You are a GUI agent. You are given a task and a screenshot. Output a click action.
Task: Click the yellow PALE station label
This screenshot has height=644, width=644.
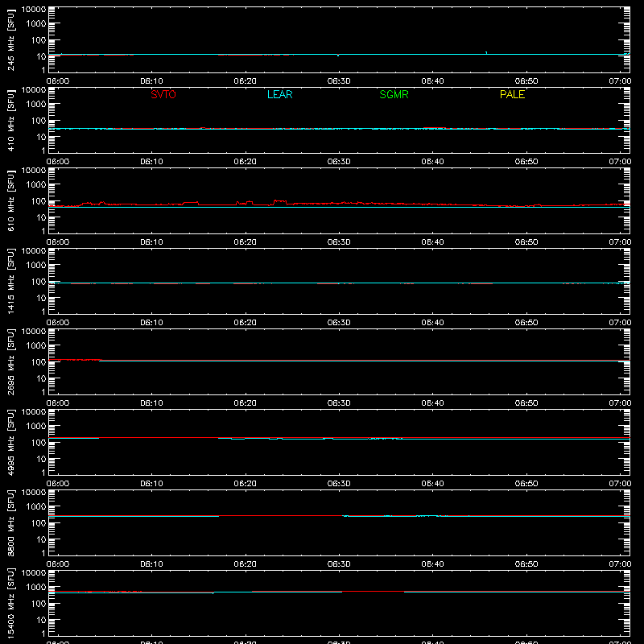pos(512,94)
